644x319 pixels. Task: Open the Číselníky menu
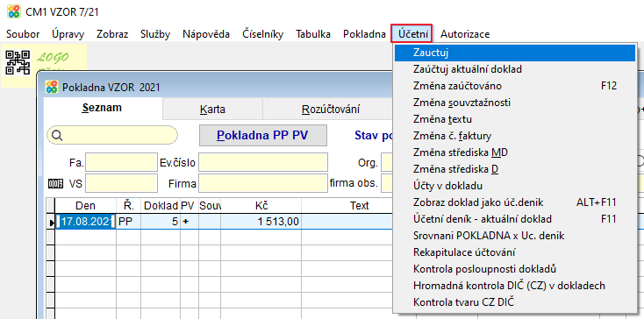(263, 34)
